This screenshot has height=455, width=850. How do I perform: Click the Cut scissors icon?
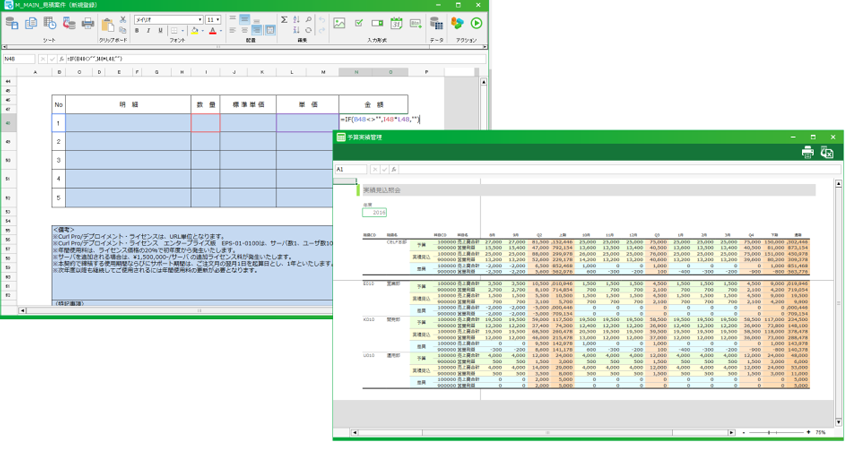123,19
